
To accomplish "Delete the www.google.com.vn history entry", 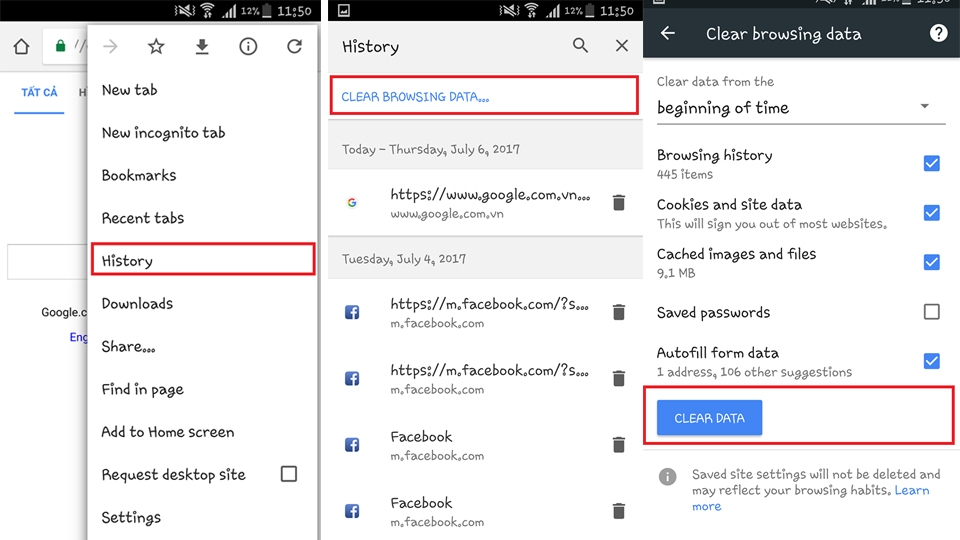I will (x=619, y=203).
